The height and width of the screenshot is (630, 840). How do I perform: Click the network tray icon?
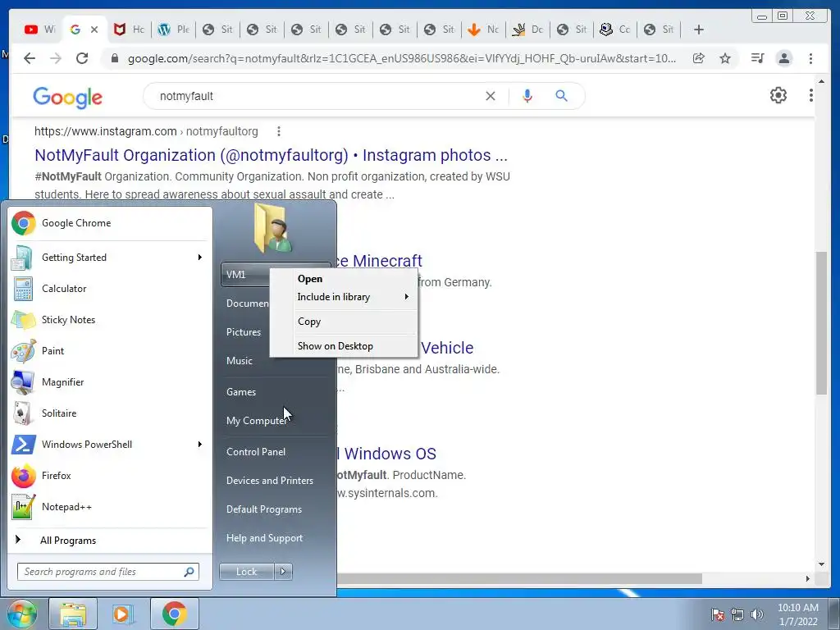[737, 614]
